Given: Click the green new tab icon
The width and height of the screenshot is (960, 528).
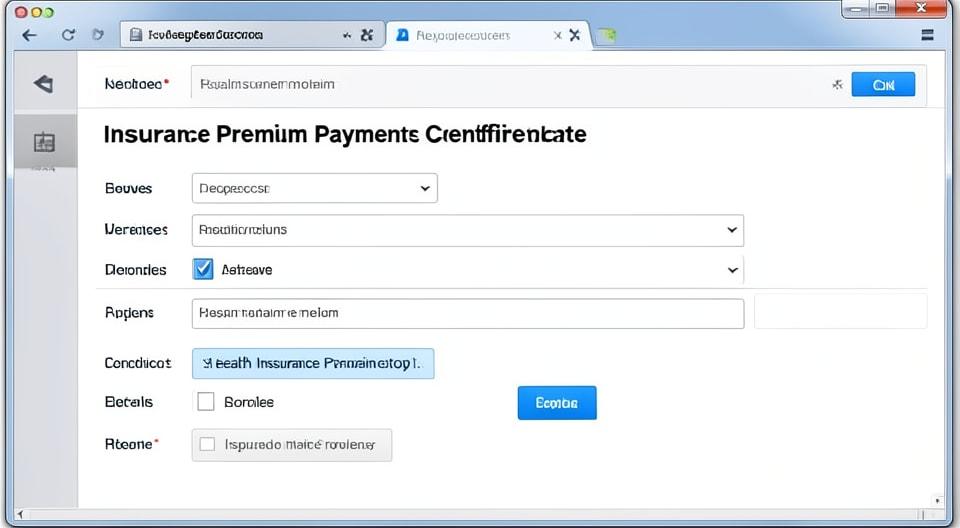Looking at the screenshot, I should point(606,36).
